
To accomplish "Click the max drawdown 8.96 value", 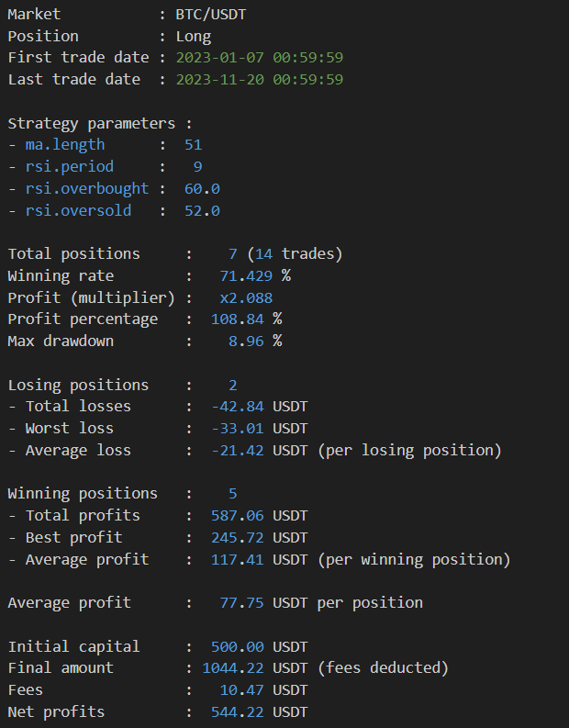I will [246, 342].
